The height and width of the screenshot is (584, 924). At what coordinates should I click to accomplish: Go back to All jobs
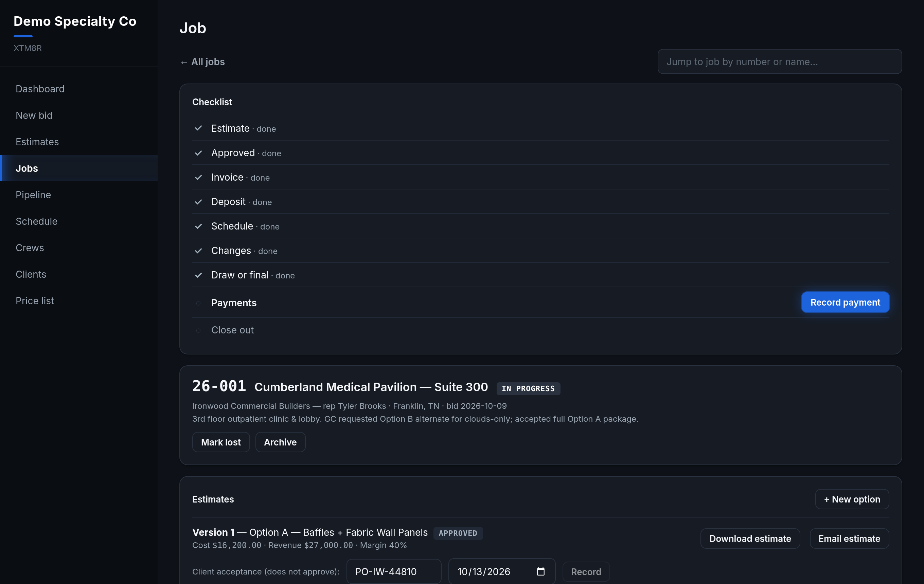click(x=202, y=62)
